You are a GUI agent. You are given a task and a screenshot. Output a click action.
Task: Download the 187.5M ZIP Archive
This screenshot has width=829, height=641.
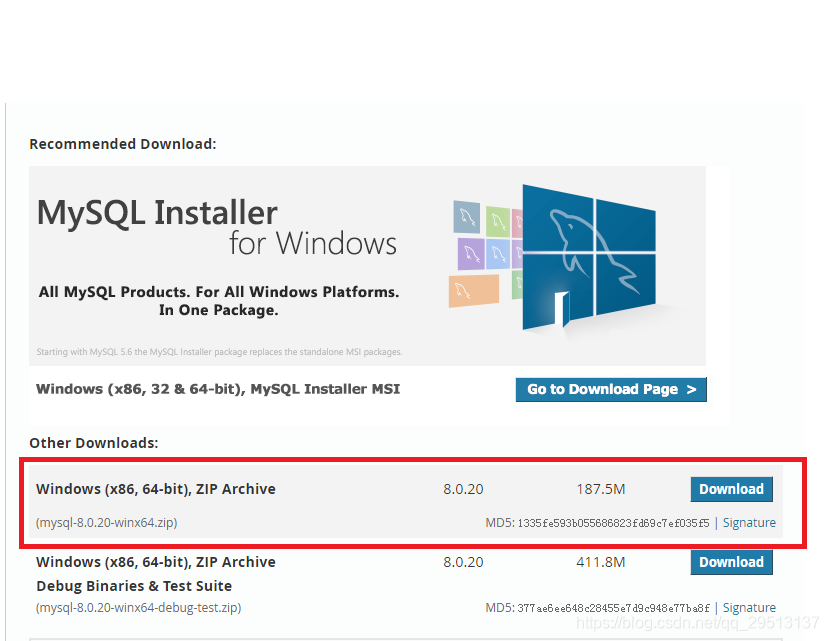pos(731,489)
